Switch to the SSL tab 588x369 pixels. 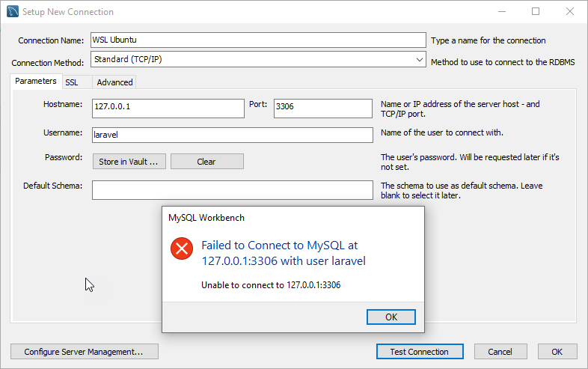[72, 82]
